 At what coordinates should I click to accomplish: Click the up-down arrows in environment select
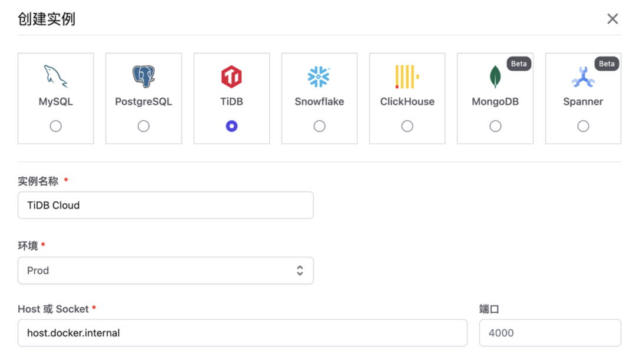pyautogui.click(x=300, y=270)
